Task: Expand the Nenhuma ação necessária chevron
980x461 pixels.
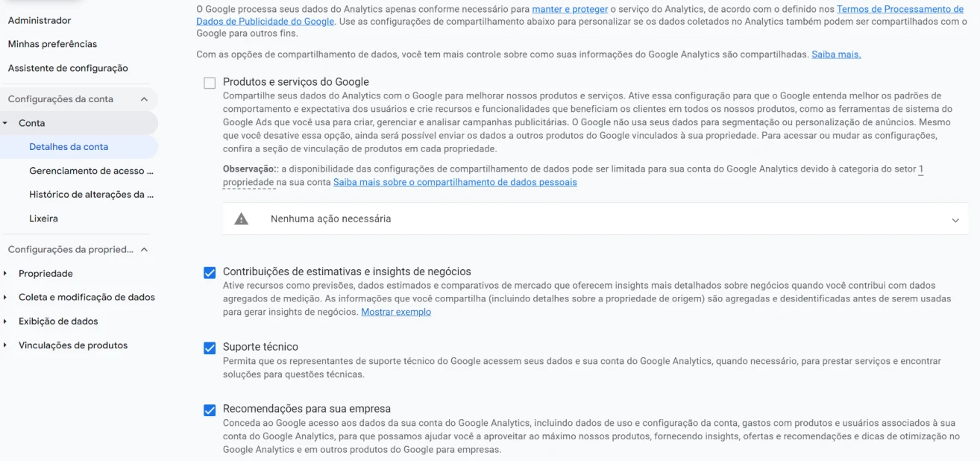Action: click(955, 220)
